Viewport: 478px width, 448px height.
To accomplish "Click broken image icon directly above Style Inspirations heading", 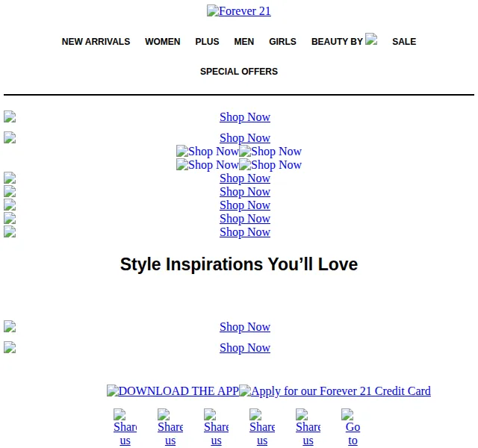I will 10,231.
